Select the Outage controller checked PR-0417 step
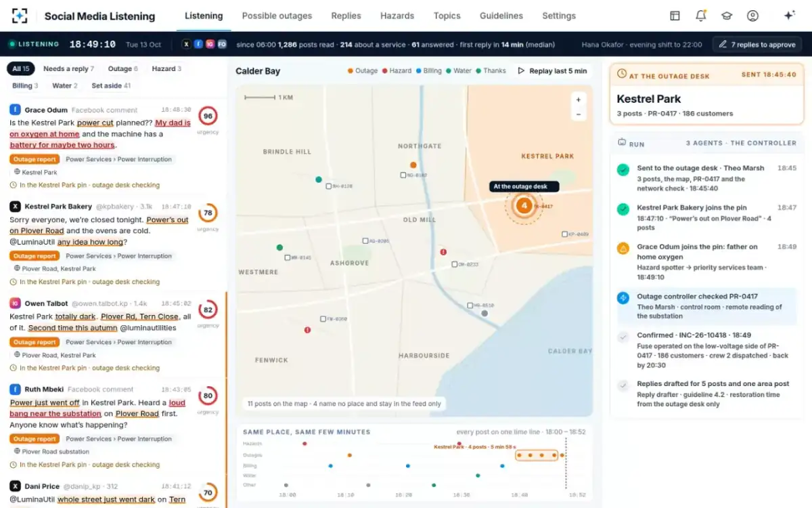The image size is (812, 508). [707, 306]
